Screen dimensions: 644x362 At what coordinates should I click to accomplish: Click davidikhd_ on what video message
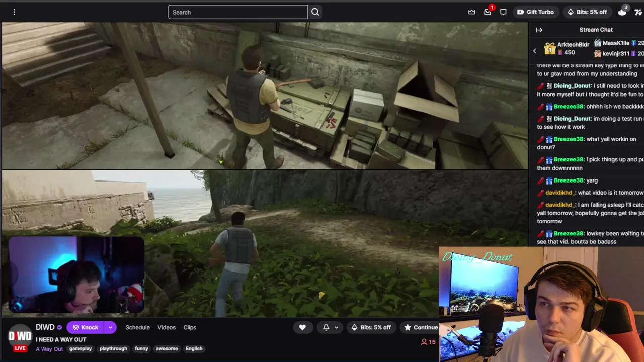tap(559, 193)
